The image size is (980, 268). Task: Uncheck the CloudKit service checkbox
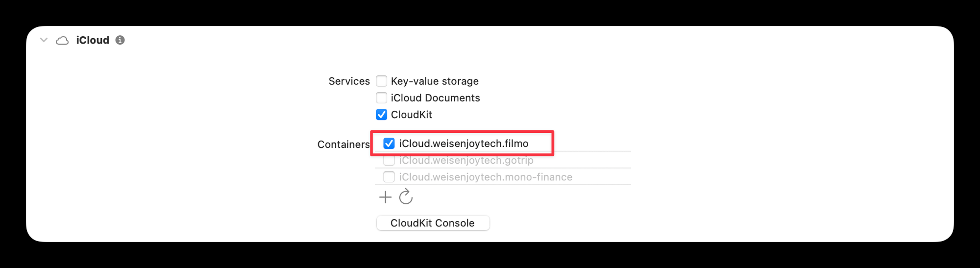click(x=381, y=114)
